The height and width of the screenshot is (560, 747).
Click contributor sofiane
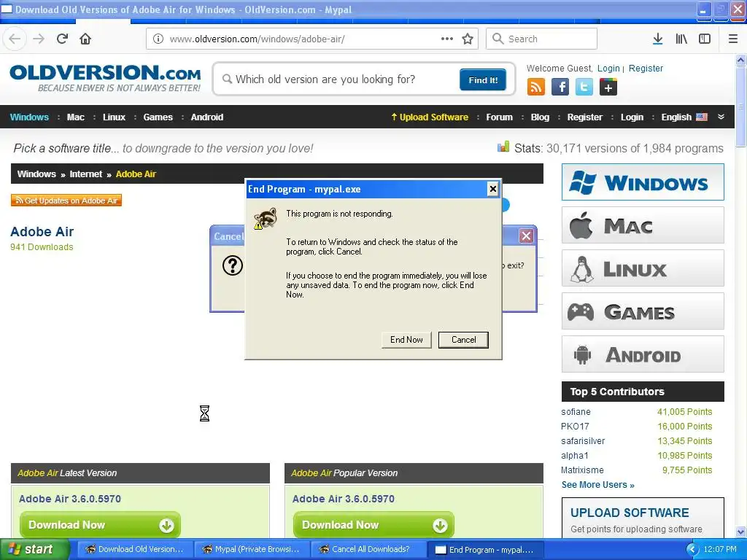coord(576,412)
